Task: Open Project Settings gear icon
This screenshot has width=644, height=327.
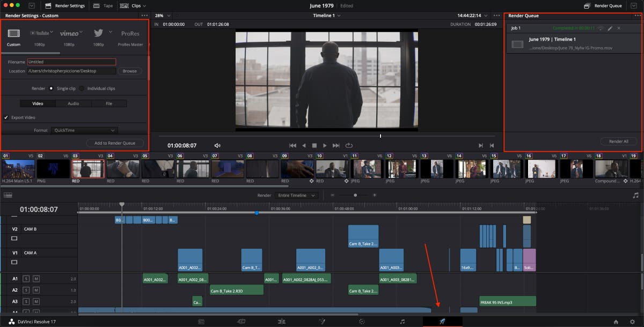Action: 631,322
